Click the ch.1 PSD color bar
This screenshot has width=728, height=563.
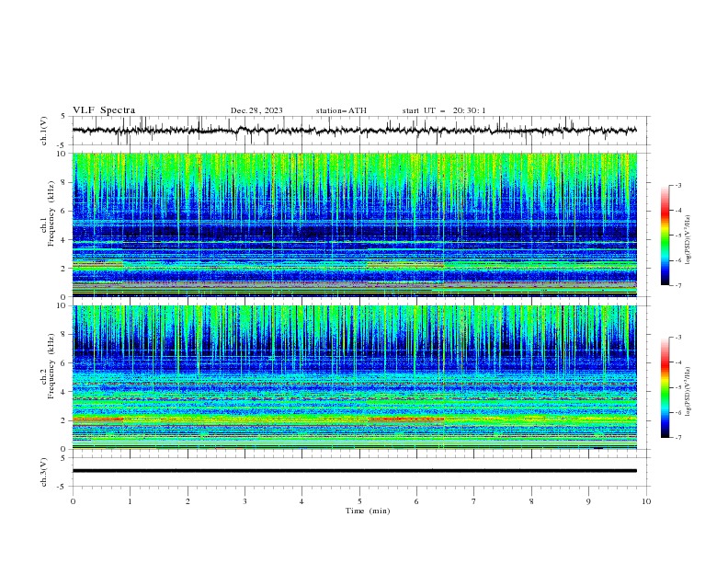pyautogui.click(x=665, y=236)
